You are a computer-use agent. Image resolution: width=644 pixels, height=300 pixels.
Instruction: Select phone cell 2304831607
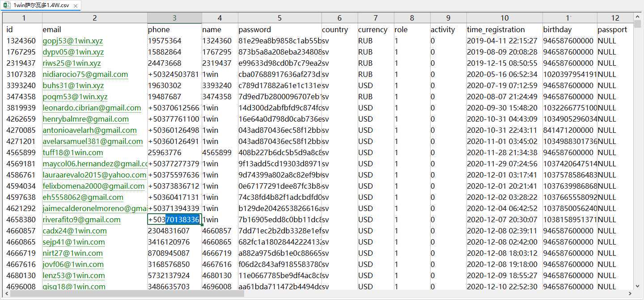click(174, 231)
